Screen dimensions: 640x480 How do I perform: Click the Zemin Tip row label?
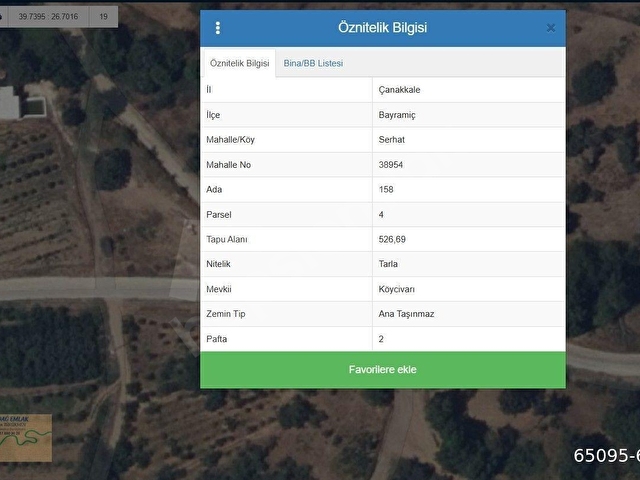pyautogui.click(x=226, y=314)
